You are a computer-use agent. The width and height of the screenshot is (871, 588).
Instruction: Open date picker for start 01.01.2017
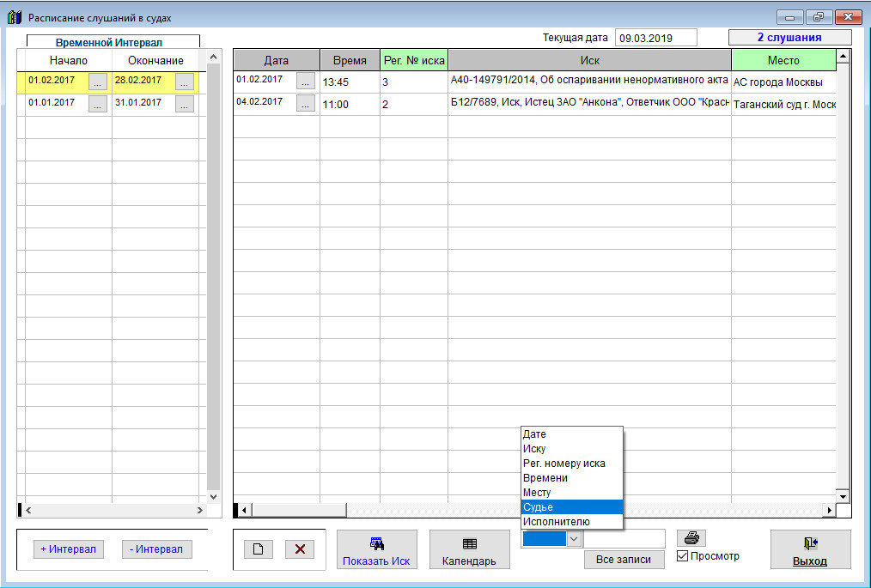[x=98, y=104]
